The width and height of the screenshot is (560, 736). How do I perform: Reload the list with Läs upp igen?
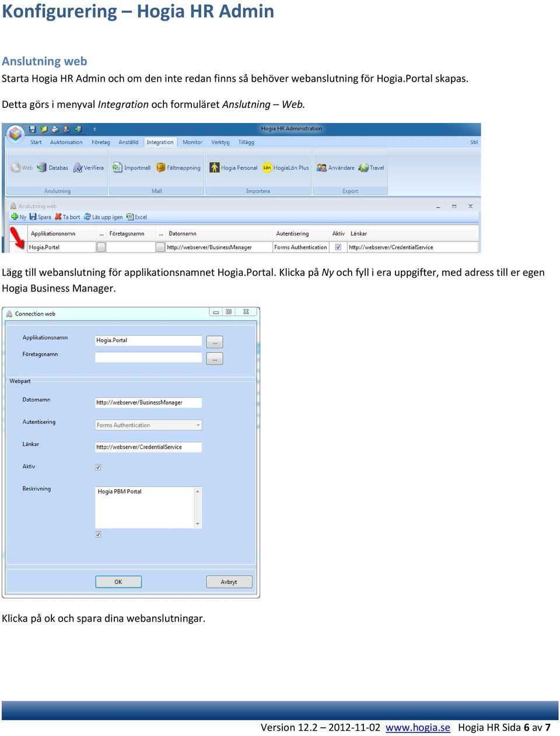pos(103,217)
